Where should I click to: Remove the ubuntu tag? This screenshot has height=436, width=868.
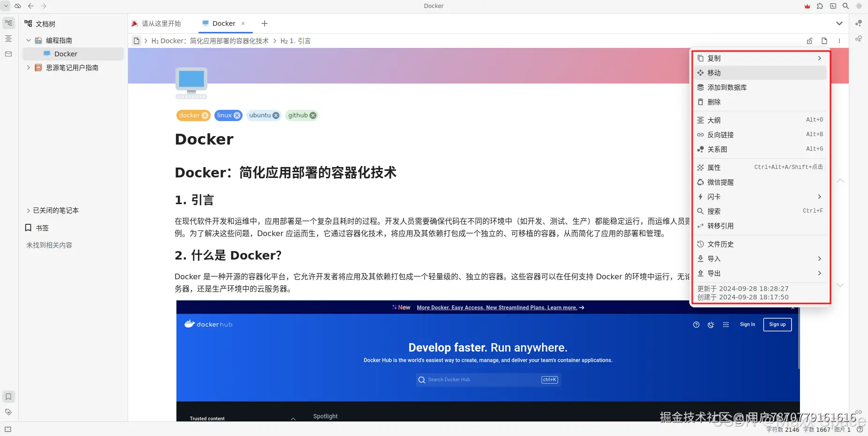276,115
